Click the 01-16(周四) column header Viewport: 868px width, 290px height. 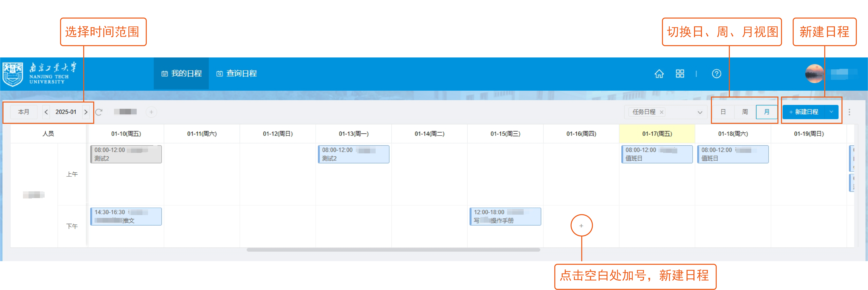pyautogui.click(x=581, y=134)
